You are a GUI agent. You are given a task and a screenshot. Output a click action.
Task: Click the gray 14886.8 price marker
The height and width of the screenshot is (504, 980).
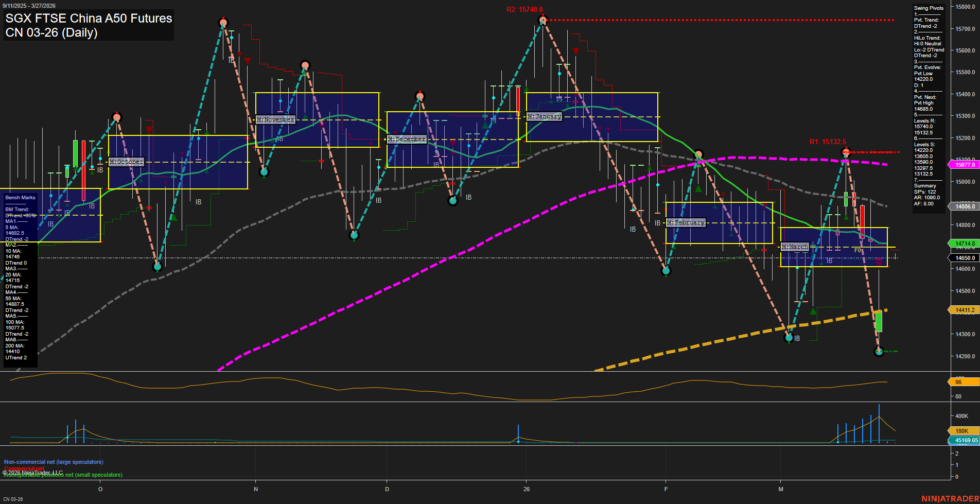click(x=964, y=206)
